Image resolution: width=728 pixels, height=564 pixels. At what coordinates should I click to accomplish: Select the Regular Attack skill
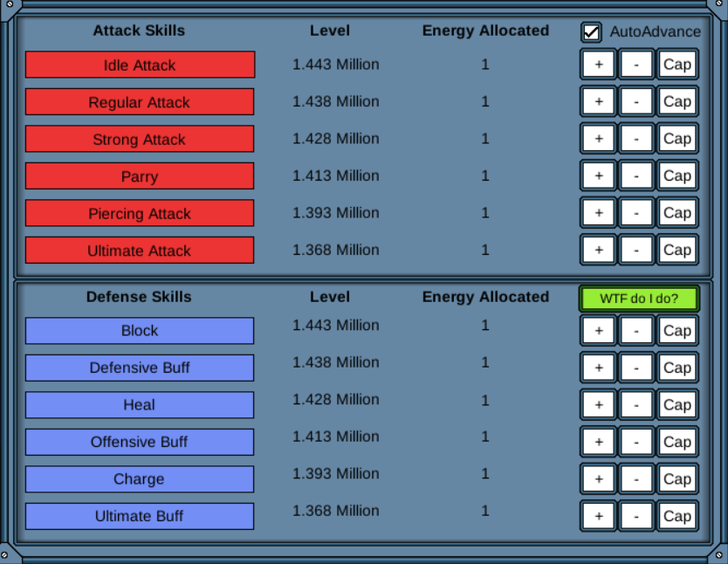point(140,101)
